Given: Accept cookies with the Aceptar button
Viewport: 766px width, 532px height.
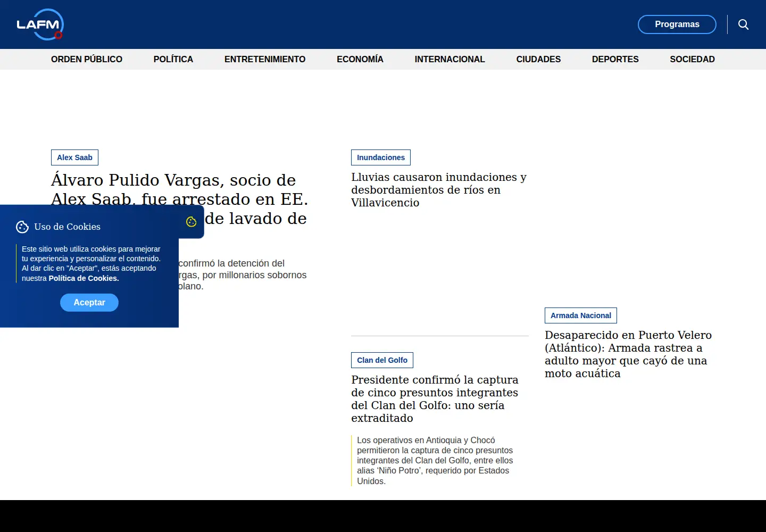Looking at the screenshot, I should point(89,303).
